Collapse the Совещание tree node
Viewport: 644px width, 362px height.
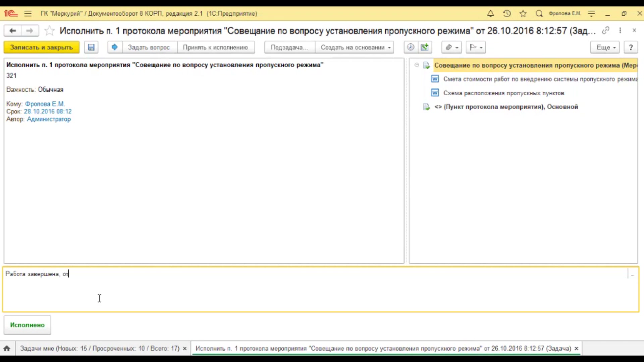pyautogui.click(x=417, y=65)
